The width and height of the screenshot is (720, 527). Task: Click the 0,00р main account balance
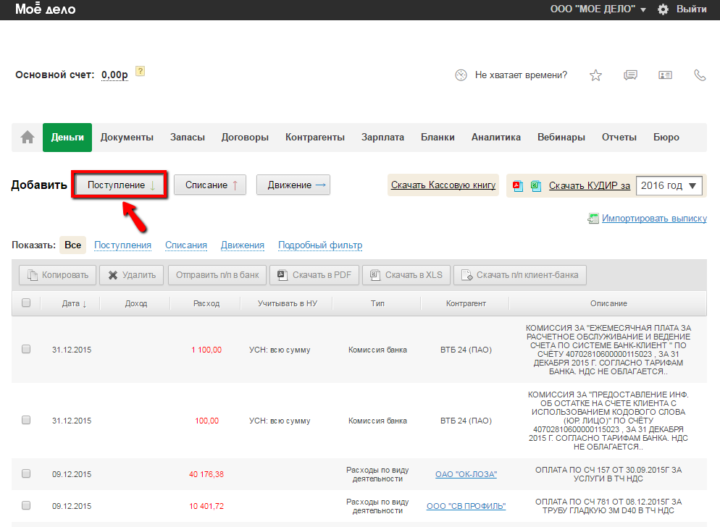(x=114, y=75)
